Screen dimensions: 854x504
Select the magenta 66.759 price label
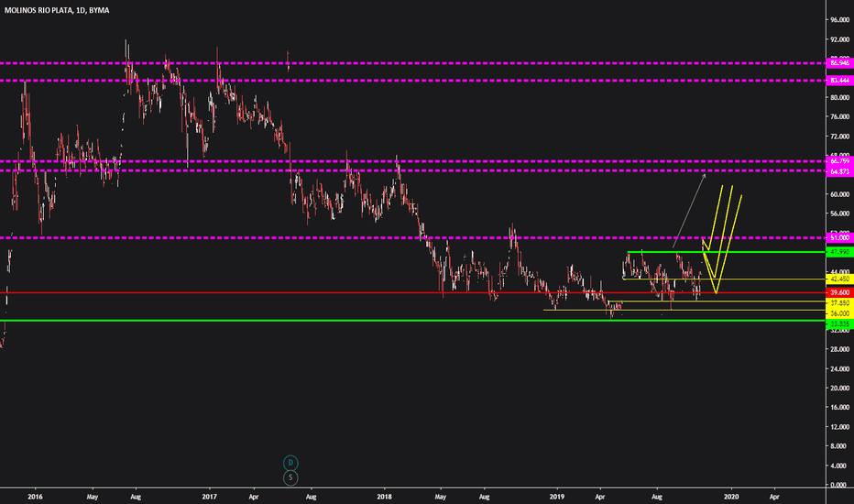[839, 161]
